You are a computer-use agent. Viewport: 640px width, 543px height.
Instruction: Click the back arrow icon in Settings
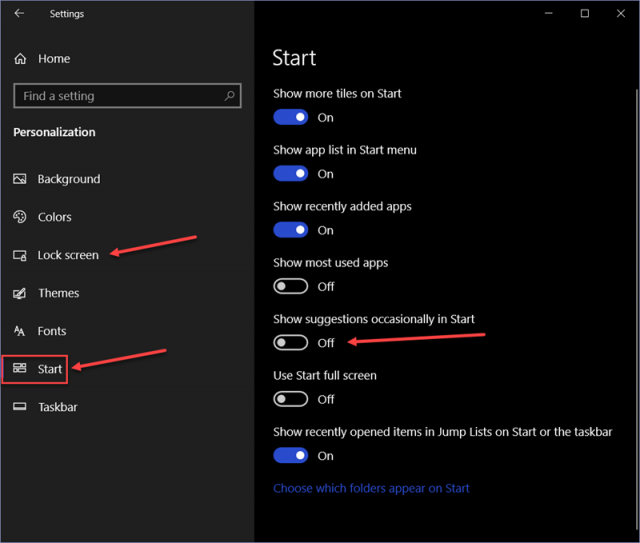(19, 13)
